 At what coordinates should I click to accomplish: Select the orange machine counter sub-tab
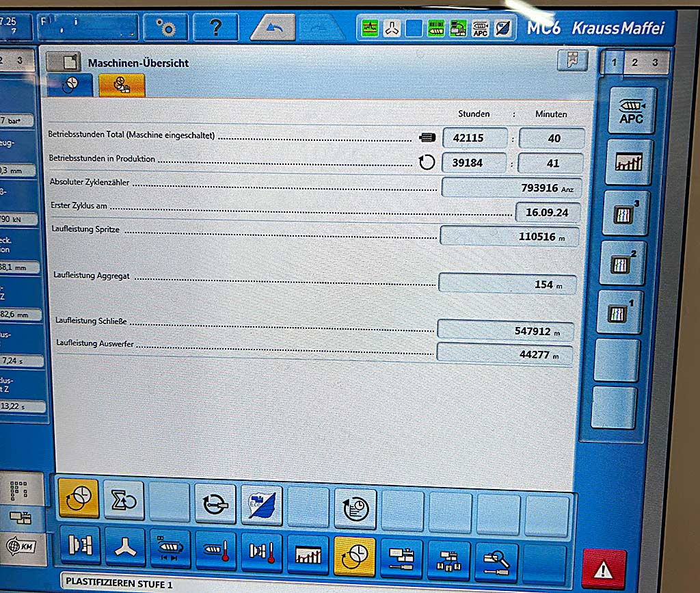click(122, 85)
